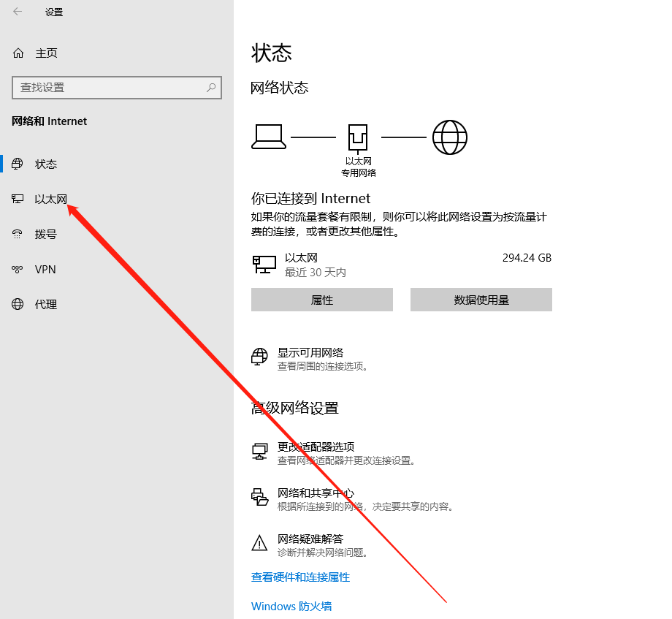
Task: Open 网络和共享中心
Action: pos(316,493)
